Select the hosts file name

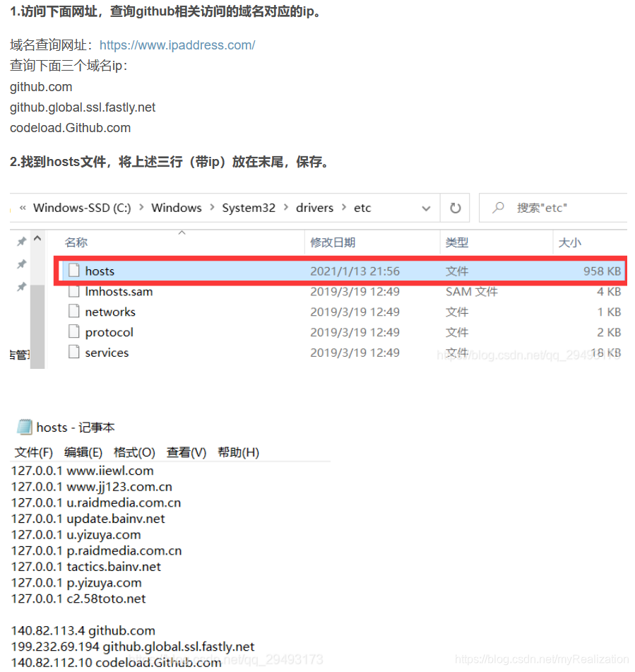coord(100,271)
